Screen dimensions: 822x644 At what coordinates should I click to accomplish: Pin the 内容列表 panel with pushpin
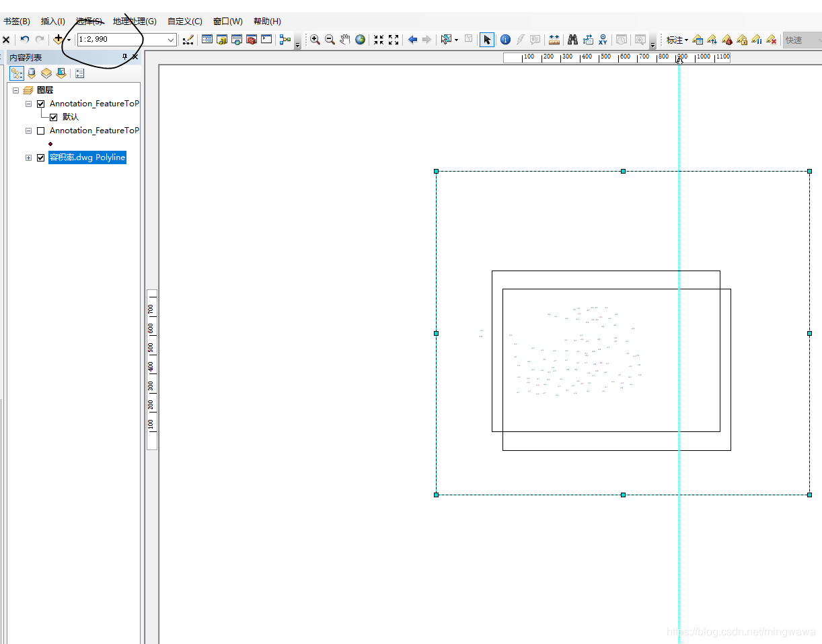pos(124,57)
